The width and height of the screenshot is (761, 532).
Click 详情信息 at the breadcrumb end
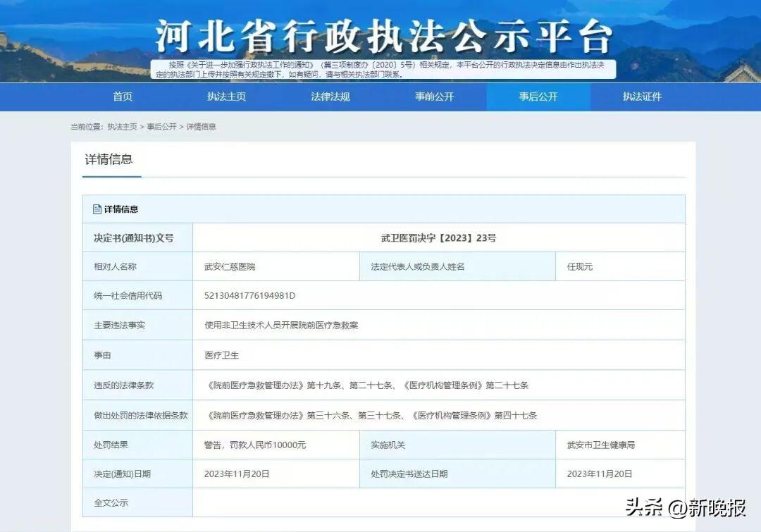[x=201, y=127]
